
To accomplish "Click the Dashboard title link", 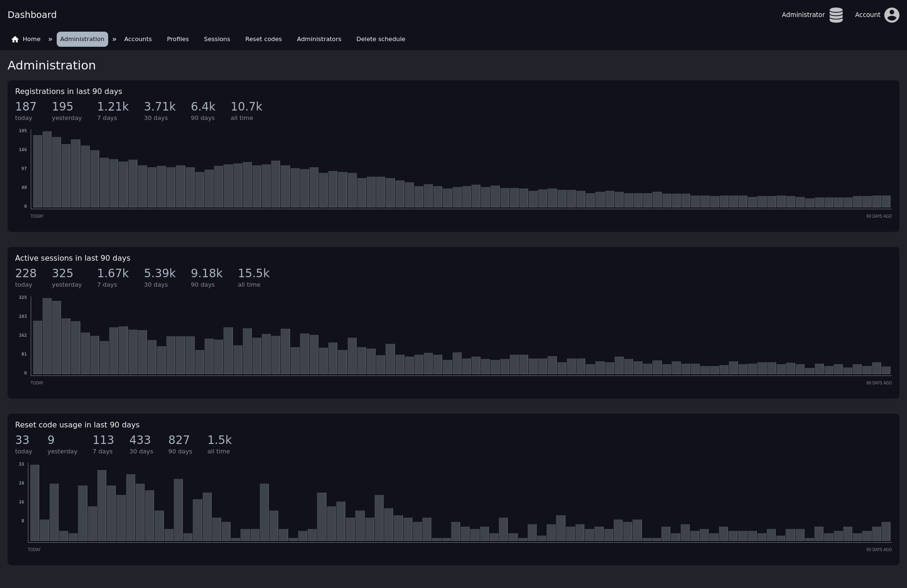I will (32, 15).
